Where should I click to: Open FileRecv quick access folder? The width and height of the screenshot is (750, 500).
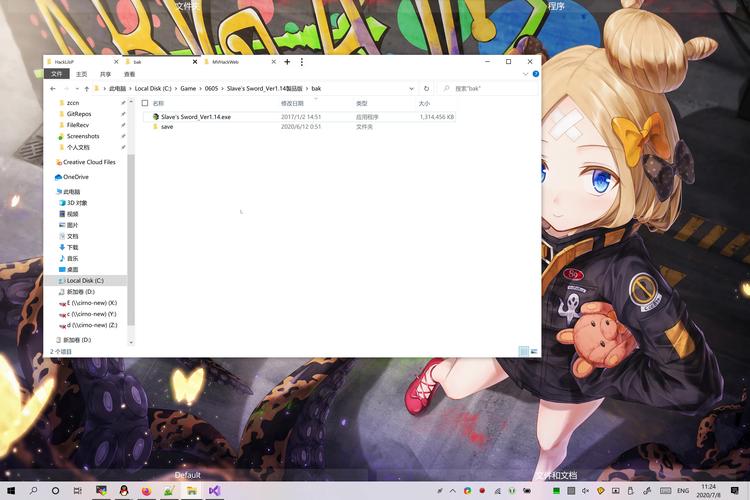pos(74,125)
